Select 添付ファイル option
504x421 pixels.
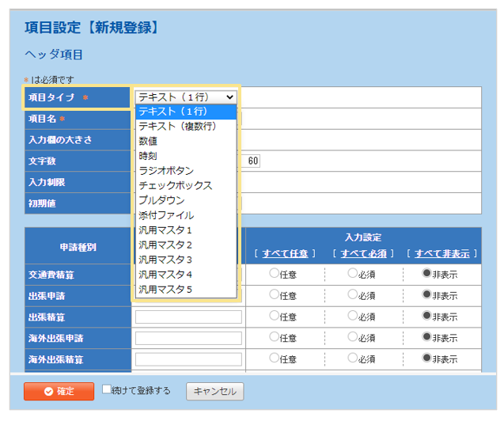coord(186,215)
